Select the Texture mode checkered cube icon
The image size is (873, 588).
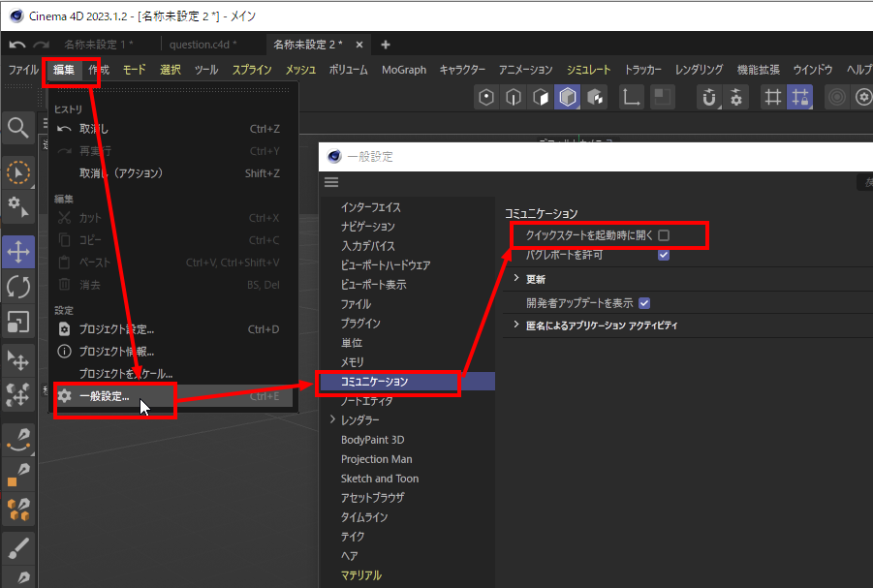pos(595,98)
